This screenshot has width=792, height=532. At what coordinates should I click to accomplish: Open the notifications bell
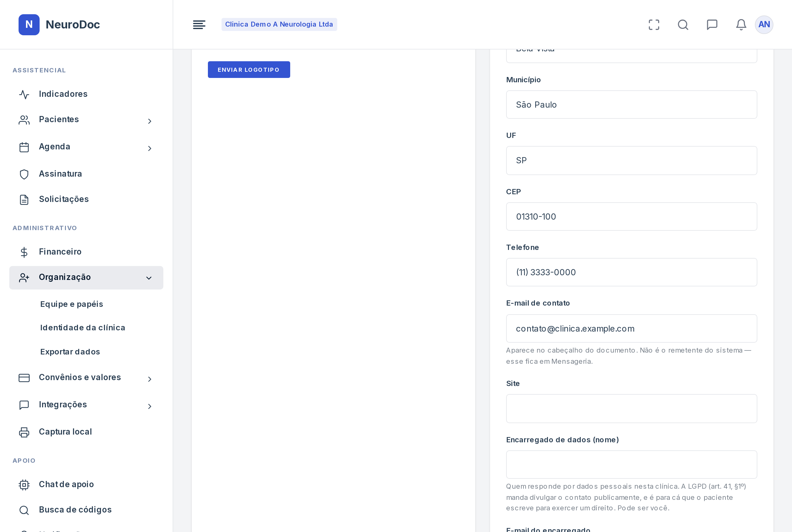pyautogui.click(x=741, y=24)
